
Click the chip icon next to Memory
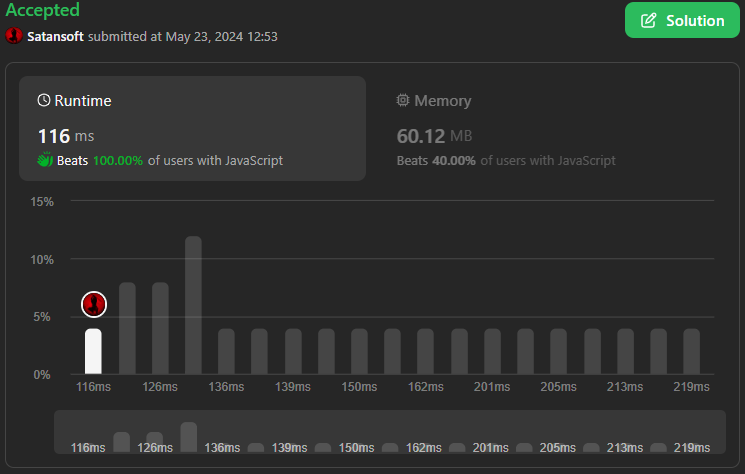403,101
